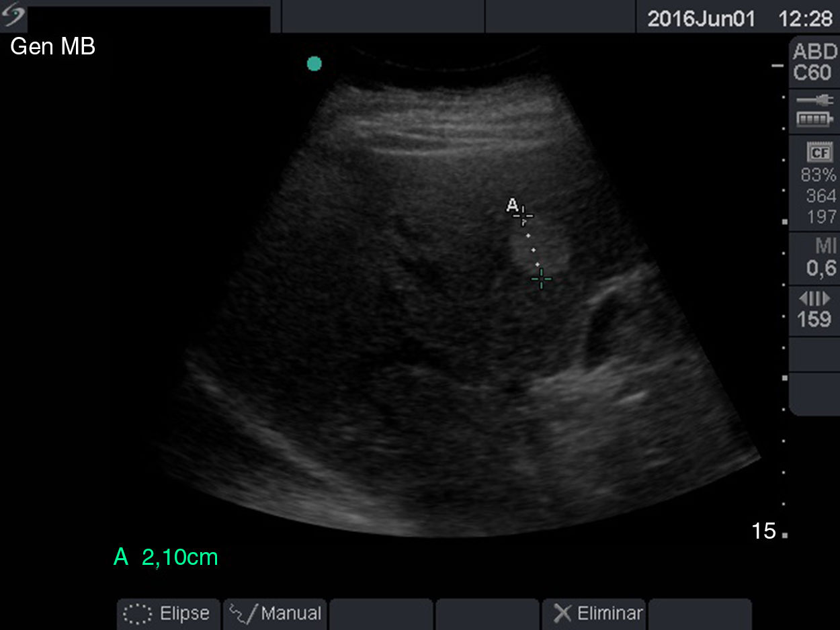840x630 pixels.
Task: Click the AC power plug icon
Action: tap(814, 101)
